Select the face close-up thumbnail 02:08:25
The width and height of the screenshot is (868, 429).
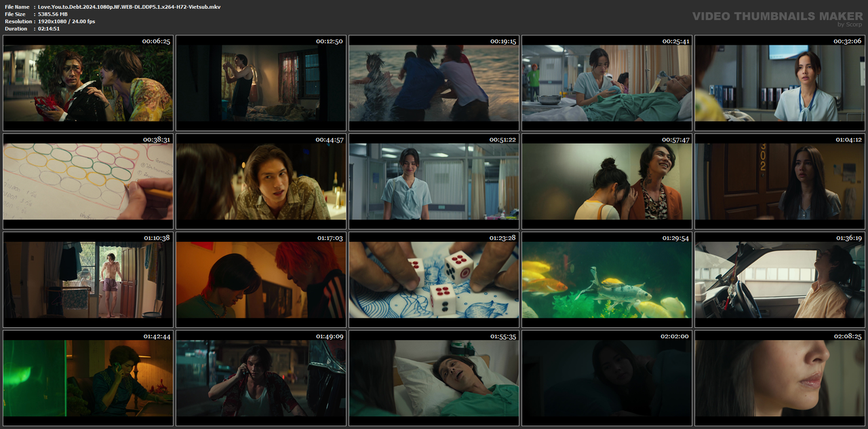tap(780, 378)
